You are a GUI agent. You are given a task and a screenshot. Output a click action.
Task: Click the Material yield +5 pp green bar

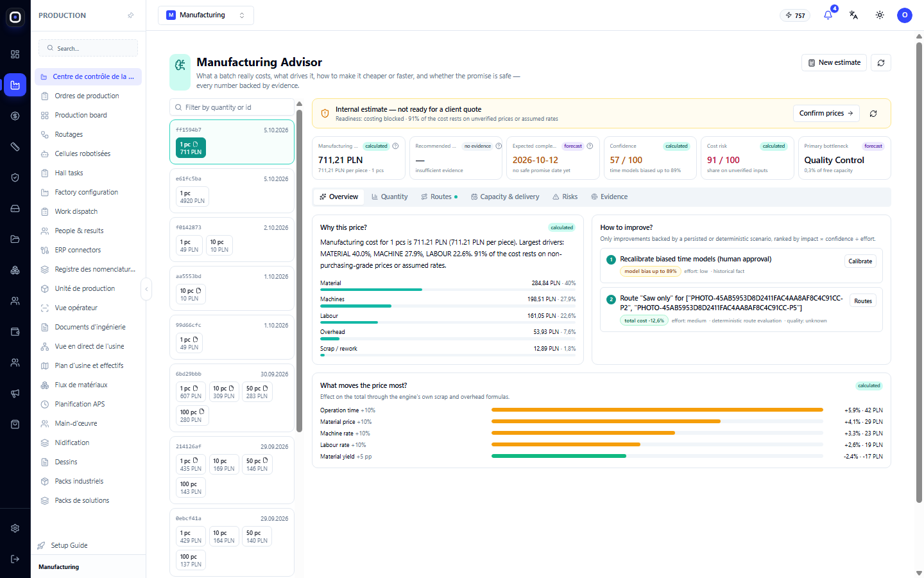click(x=559, y=456)
